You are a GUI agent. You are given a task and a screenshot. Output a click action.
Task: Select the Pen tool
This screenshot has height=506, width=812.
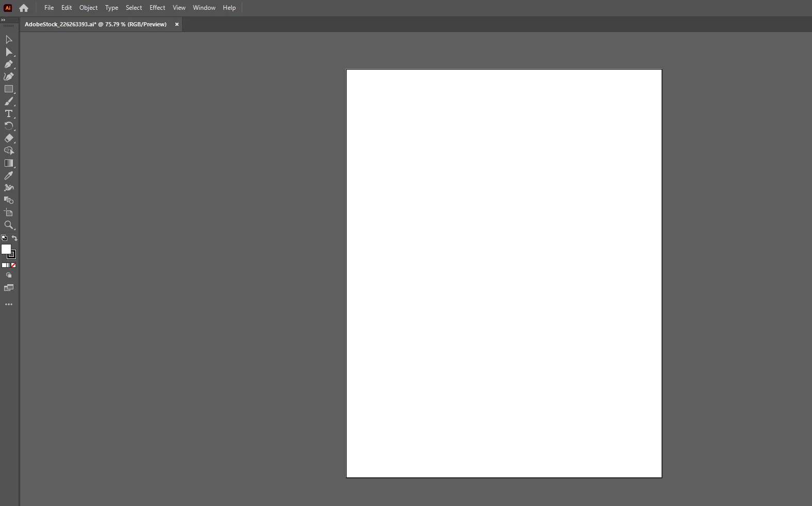coord(9,64)
